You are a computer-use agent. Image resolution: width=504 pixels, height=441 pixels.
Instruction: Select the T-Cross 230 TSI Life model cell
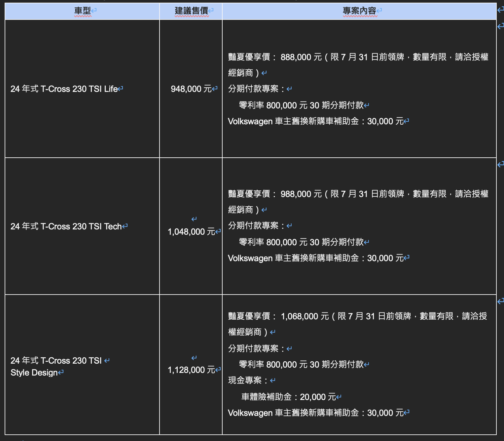point(64,89)
